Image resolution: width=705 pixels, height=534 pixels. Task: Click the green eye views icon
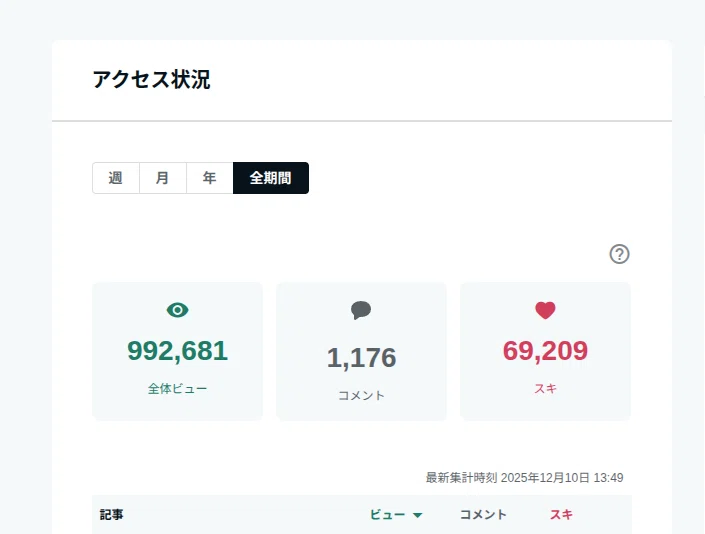[178, 310]
